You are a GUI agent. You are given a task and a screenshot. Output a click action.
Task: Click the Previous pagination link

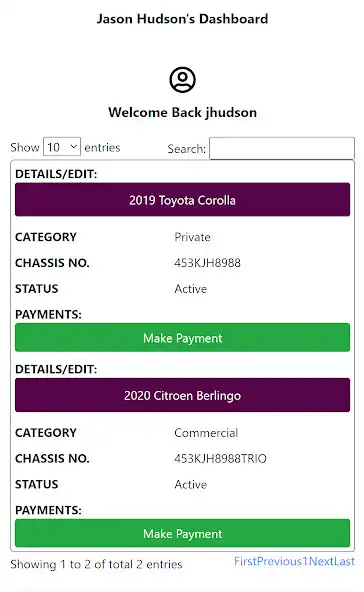(279, 561)
